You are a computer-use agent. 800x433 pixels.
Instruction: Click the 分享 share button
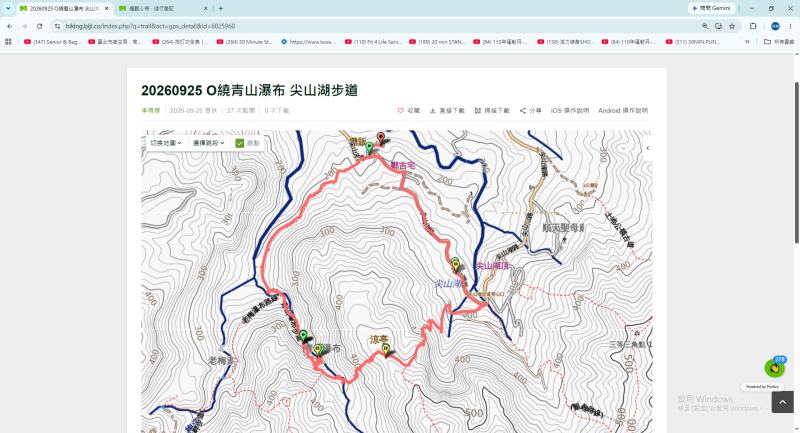tap(531, 111)
